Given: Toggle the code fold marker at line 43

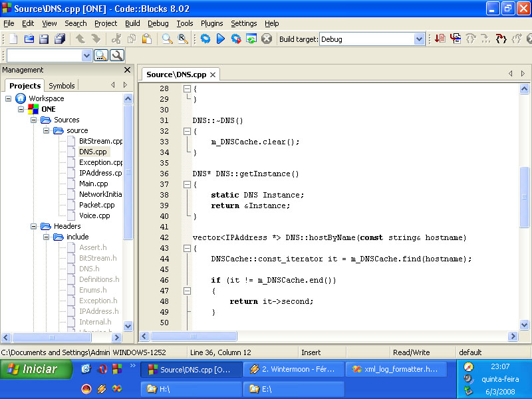Looking at the screenshot, I should pyautogui.click(x=187, y=248).
